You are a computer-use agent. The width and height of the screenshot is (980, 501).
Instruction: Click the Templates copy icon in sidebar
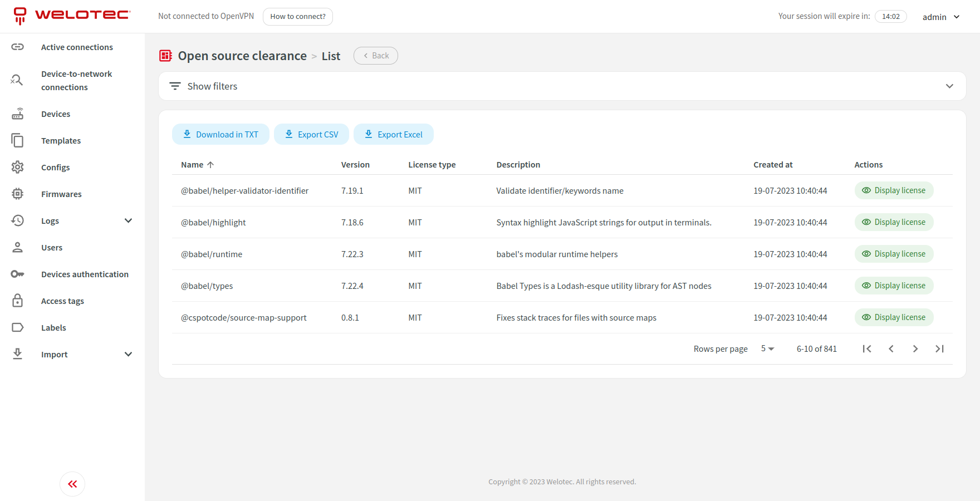18,140
